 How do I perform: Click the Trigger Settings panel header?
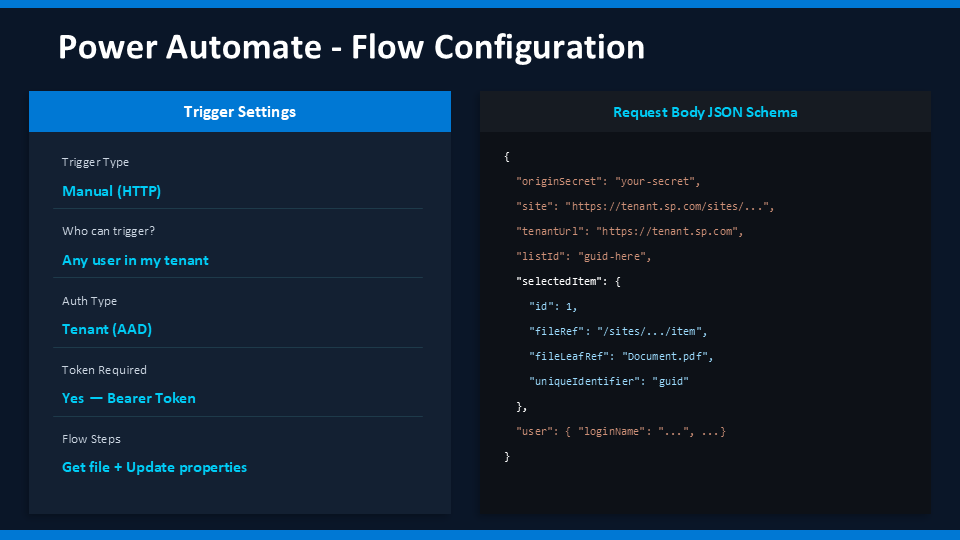(240, 112)
